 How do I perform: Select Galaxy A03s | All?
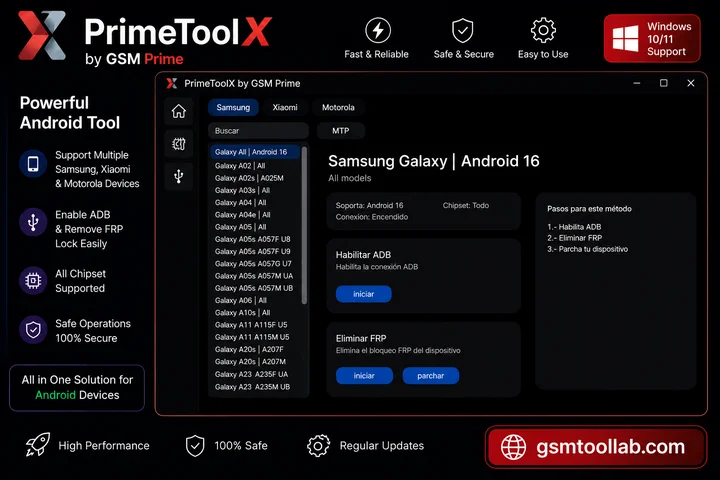click(x=255, y=190)
